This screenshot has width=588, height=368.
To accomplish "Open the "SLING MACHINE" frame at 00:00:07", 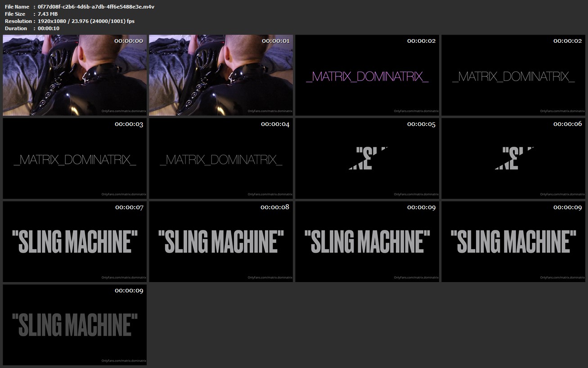I will (x=75, y=242).
